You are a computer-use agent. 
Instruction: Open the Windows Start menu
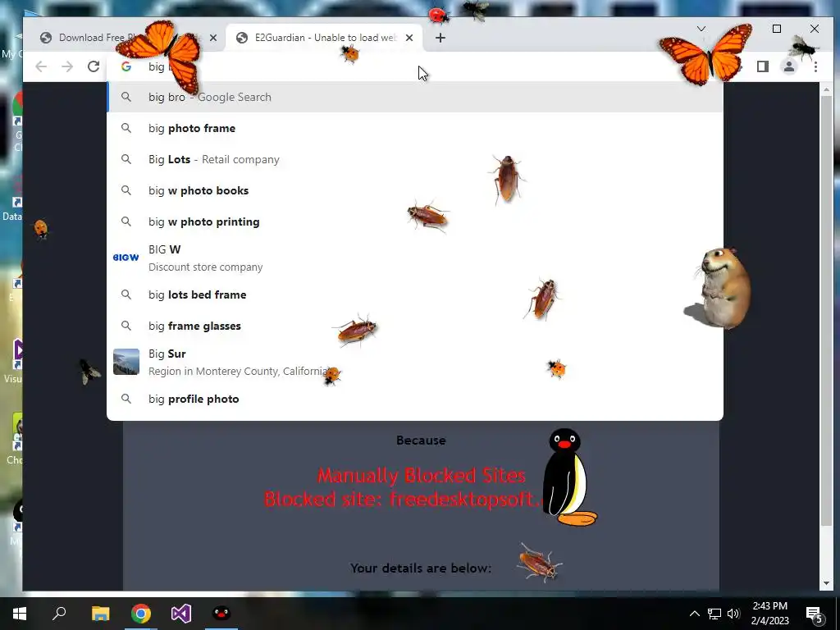pos(20,614)
